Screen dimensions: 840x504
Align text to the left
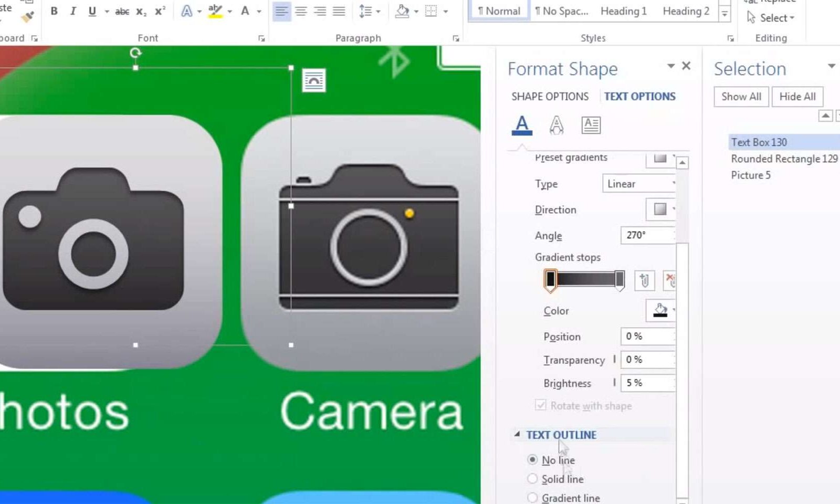[x=281, y=11]
